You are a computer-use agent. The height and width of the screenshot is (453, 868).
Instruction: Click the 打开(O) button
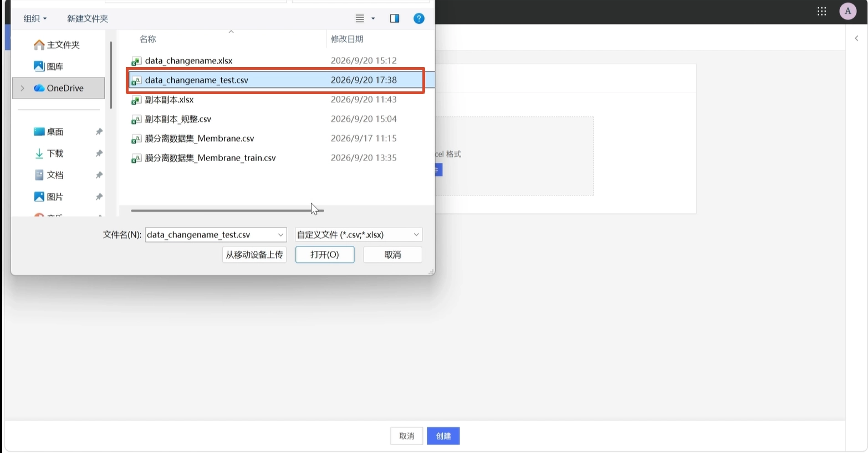[325, 255]
